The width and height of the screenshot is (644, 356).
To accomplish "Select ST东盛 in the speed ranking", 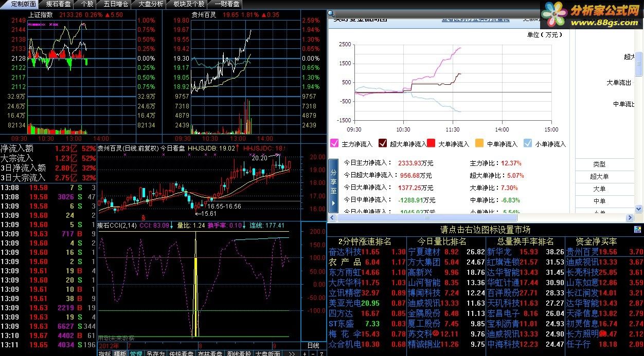I will 342,324.
